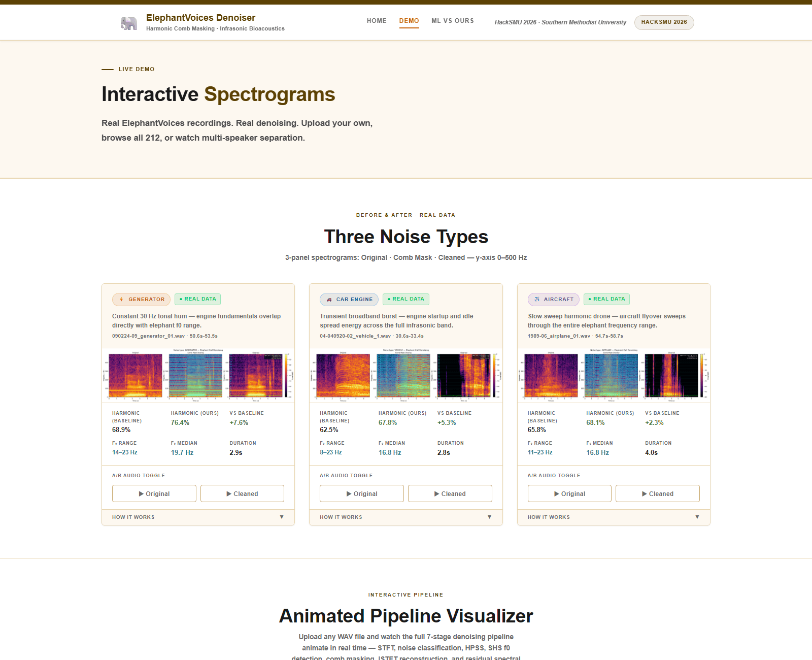Click the +2.3% vs baseline value
The height and width of the screenshot is (660, 812).
(654, 422)
